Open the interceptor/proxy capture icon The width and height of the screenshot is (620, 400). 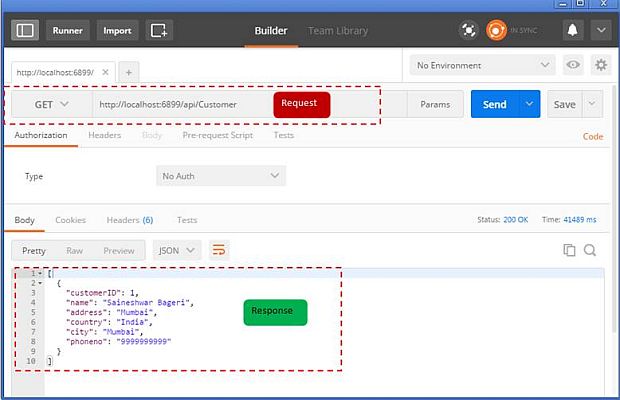pyautogui.click(x=469, y=30)
